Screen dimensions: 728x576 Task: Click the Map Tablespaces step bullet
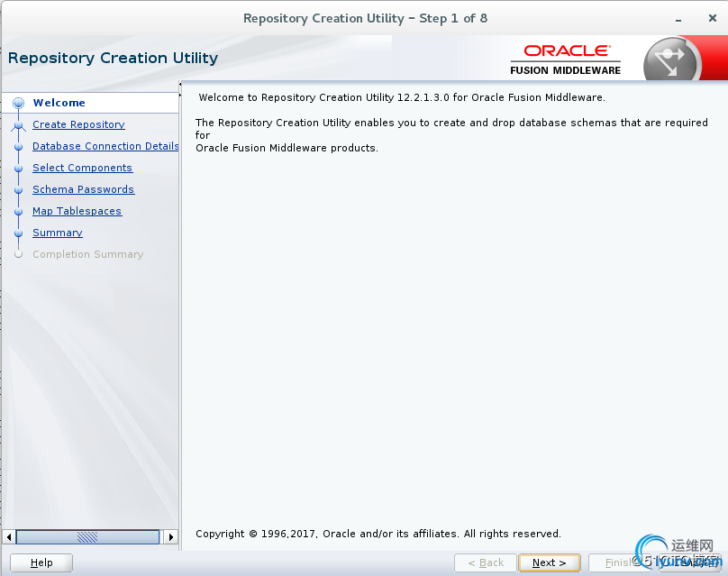pos(19,211)
